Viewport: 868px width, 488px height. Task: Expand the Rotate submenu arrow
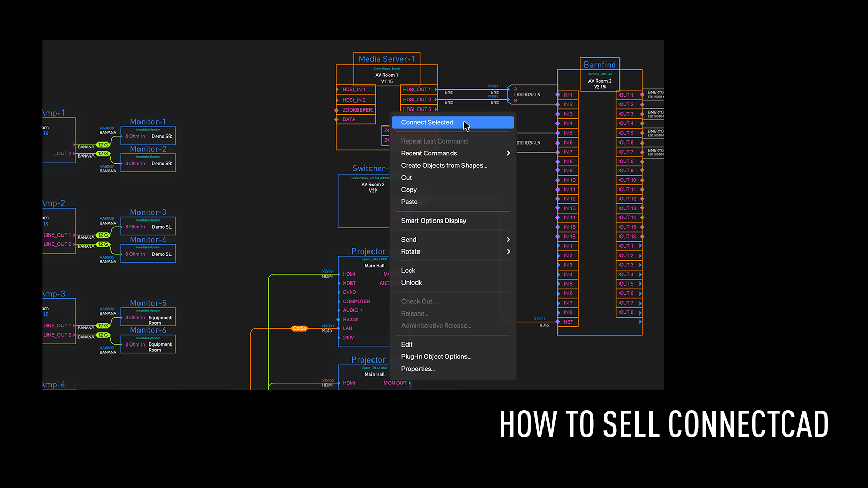(508, 252)
